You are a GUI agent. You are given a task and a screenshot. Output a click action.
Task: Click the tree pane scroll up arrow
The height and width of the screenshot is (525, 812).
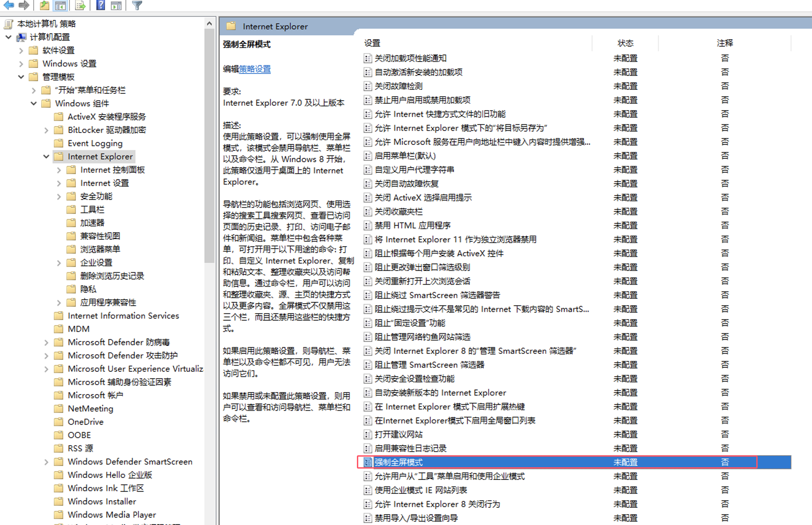coord(209,24)
